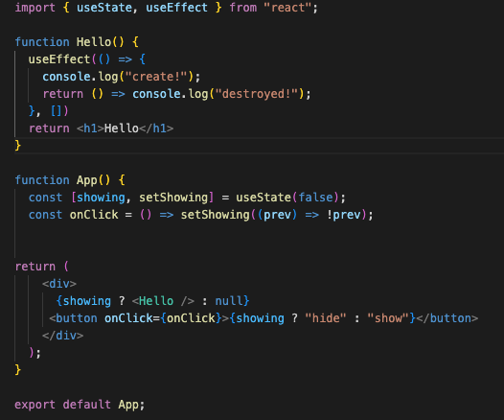
Task: Click the useEffect call inside Hello
Action: (59, 59)
